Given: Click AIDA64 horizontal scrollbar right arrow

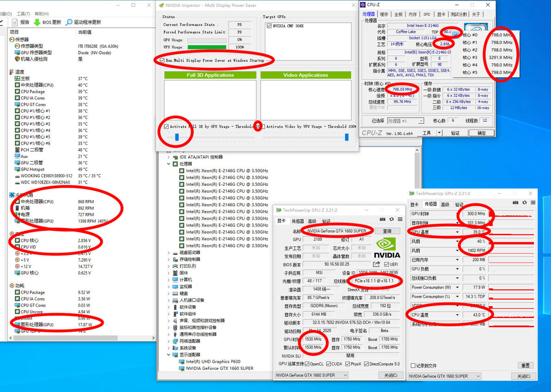Looking at the screenshot, I should pyautogui.click(x=153, y=338).
